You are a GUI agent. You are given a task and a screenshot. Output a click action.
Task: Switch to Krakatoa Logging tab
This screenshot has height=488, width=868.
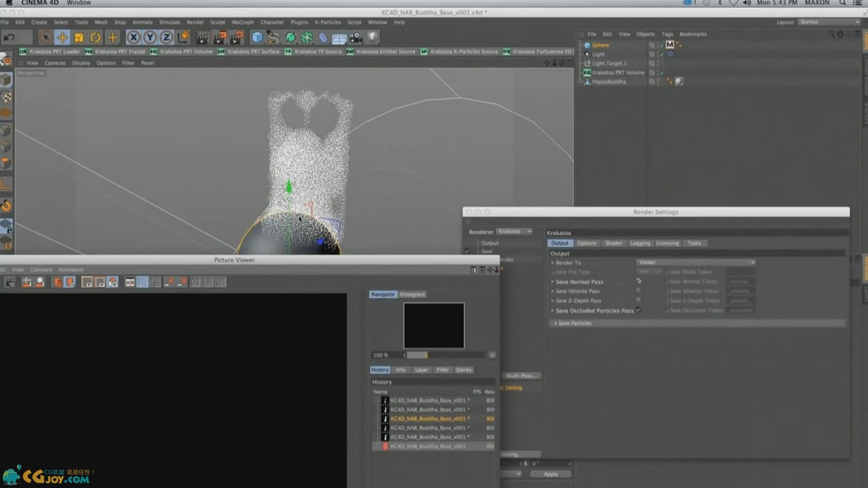tap(640, 244)
